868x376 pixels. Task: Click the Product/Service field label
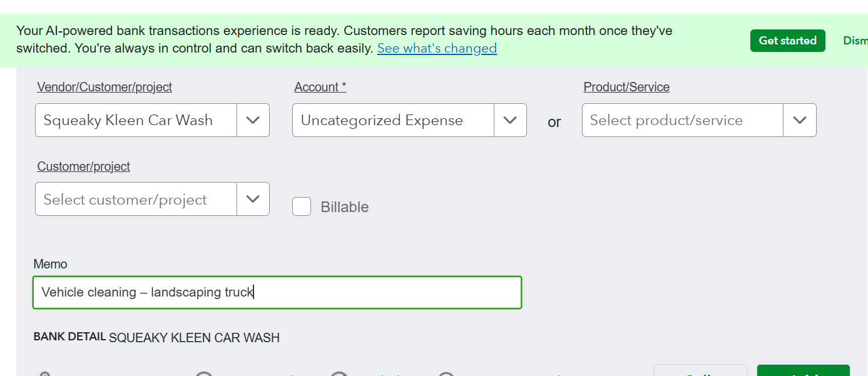(626, 87)
